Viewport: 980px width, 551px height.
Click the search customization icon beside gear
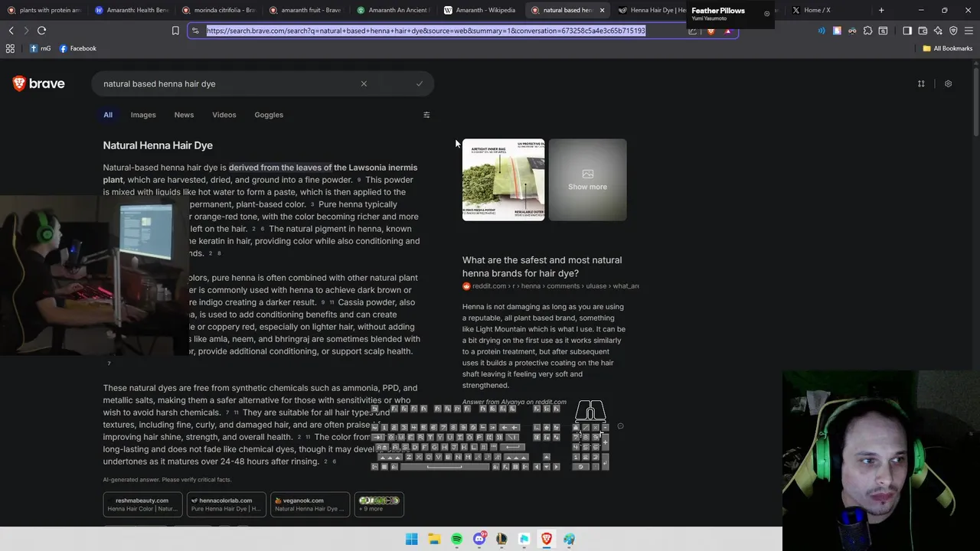pos(921,83)
